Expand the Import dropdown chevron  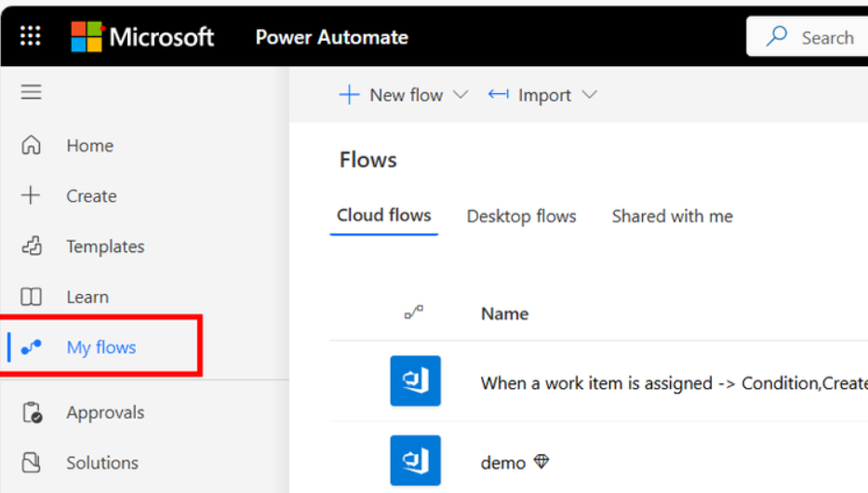coord(590,95)
